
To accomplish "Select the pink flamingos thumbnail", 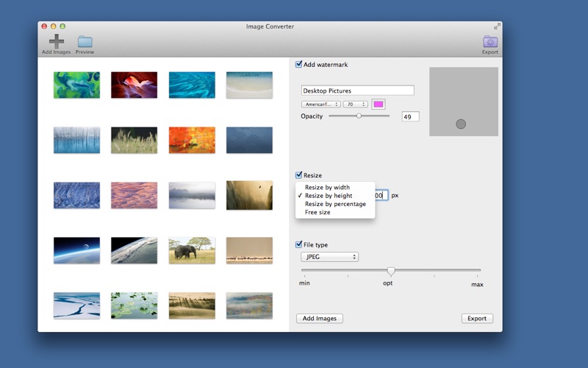I will pyautogui.click(x=135, y=195).
